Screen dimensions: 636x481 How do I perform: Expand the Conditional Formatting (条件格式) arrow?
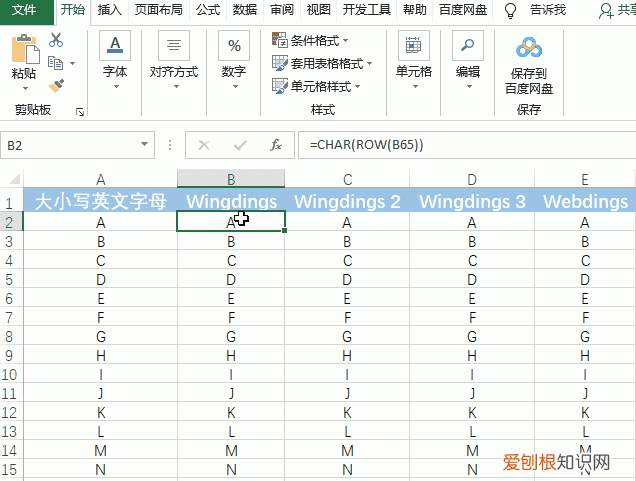[346, 40]
